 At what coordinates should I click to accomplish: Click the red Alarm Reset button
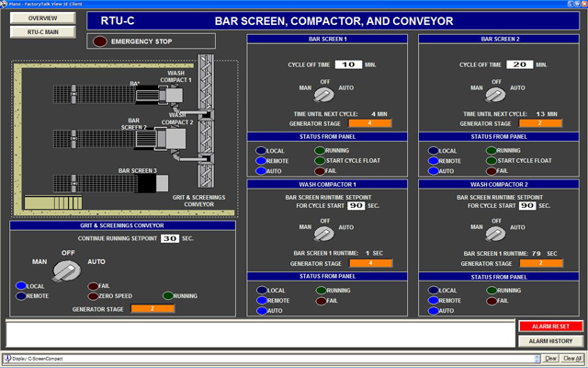pyautogui.click(x=549, y=327)
